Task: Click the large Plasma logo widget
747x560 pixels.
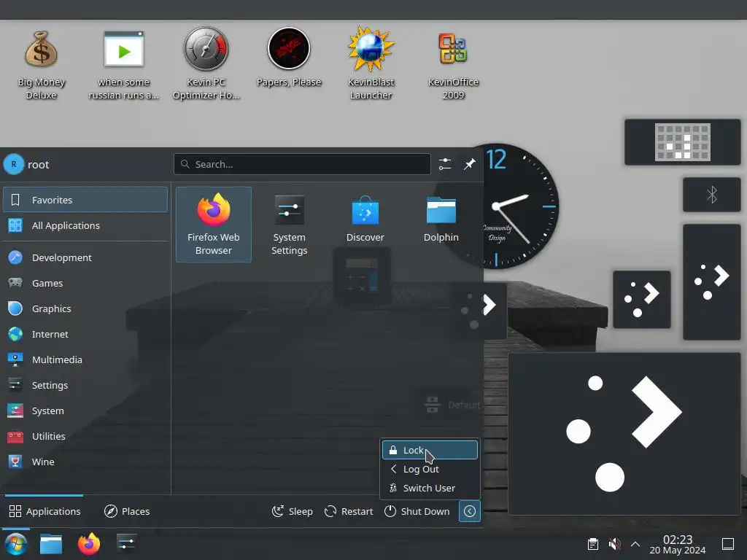Action: pos(624,434)
